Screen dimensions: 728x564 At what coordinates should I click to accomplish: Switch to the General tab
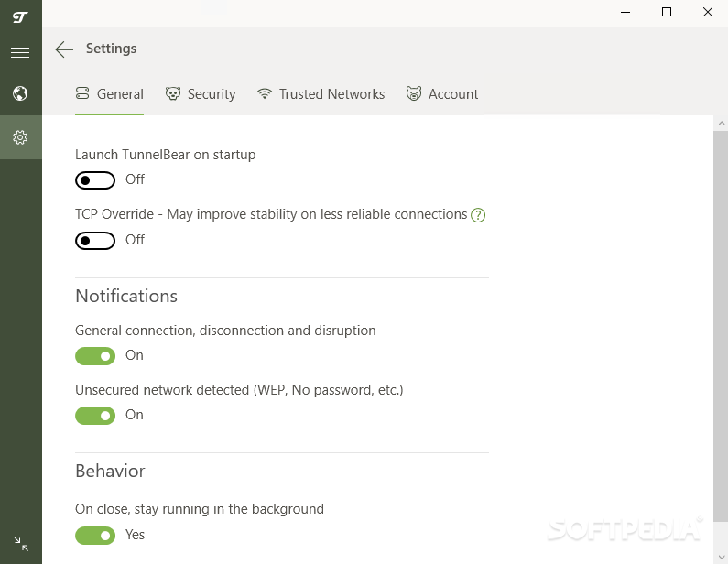click(x=110, y=94)
